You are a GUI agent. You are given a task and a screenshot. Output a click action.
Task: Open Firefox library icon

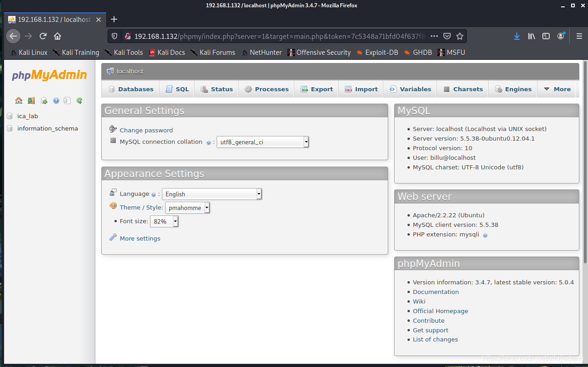pyautogui.click(x=531, y=36)
